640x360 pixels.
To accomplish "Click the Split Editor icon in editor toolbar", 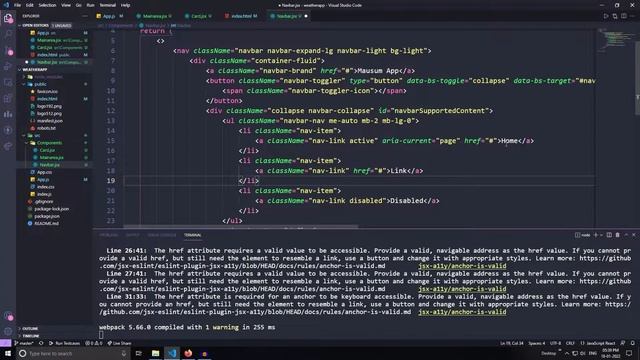I will click(x=624, y=16).
